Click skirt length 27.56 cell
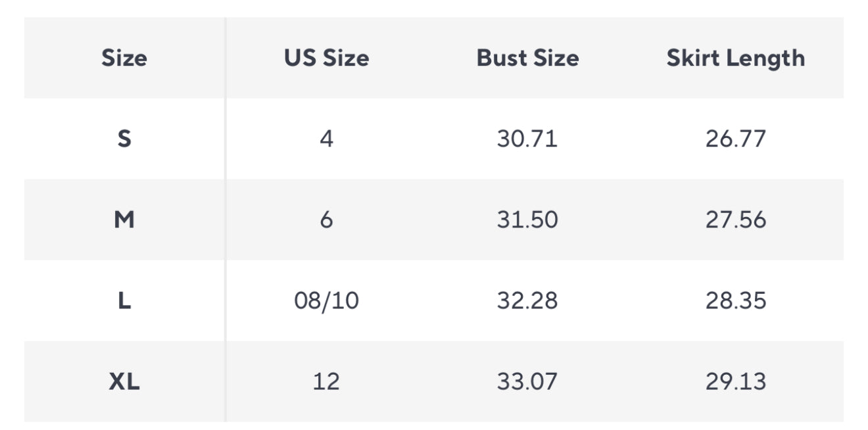The height and width of the screenshot is (430, 868). (735, 220)
